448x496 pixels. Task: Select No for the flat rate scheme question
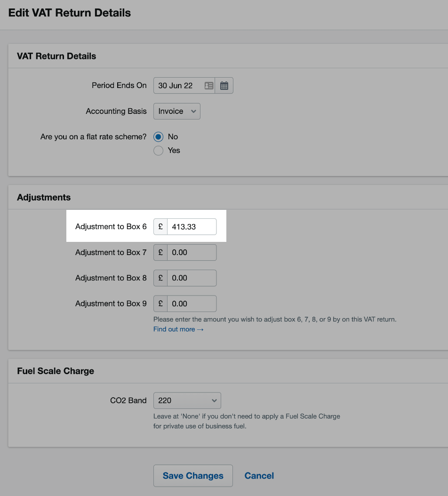point(158,136)
